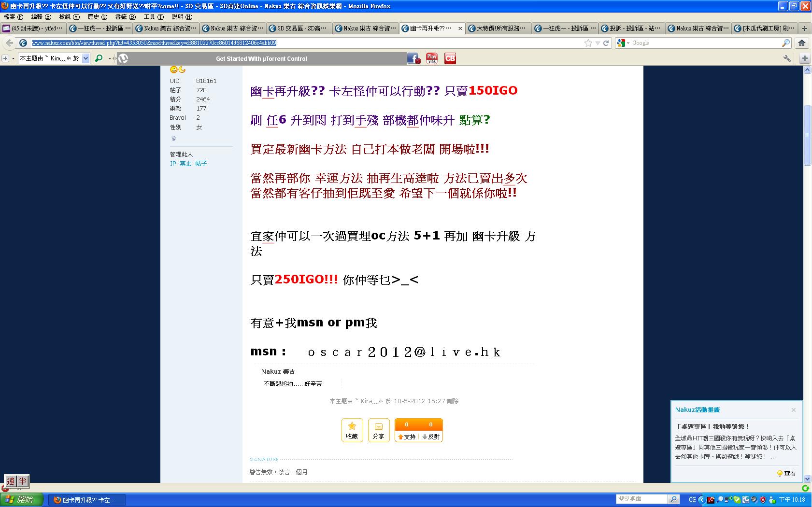Viewport: 812px width, 507px height.
Task: Close the Nakuz activity popup
Action: (x=793, y=410)
